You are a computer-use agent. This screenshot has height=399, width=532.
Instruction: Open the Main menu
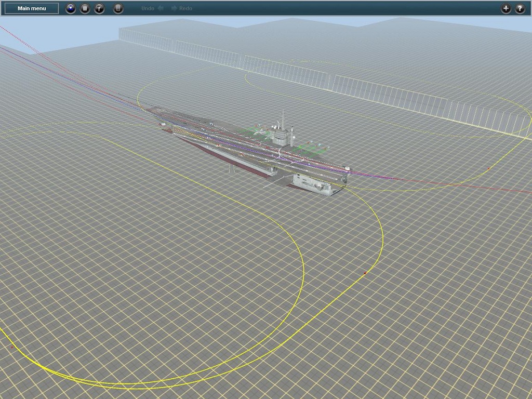pyautogui.click(x=32, y=8)
